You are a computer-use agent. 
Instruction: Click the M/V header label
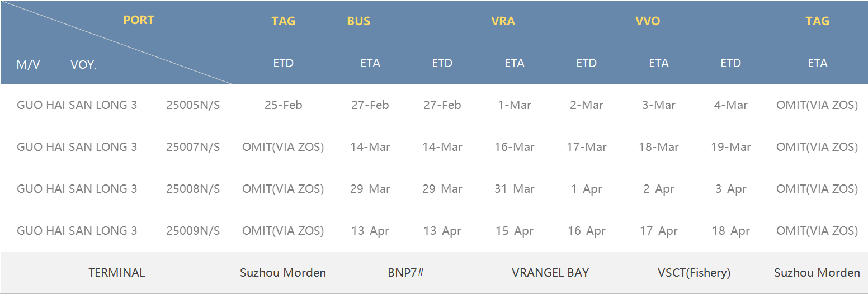(x=29, y=65)
